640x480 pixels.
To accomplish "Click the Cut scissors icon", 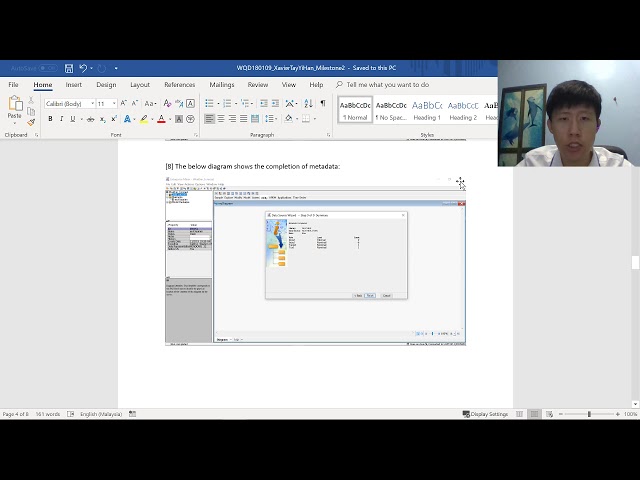I will (x=31, y=100).
